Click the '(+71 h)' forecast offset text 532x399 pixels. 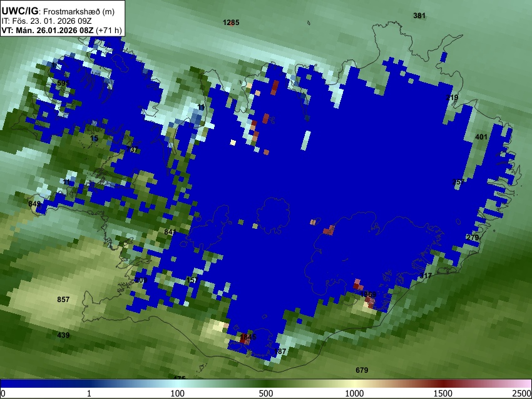pyautogui.click(x=108, y=30)
